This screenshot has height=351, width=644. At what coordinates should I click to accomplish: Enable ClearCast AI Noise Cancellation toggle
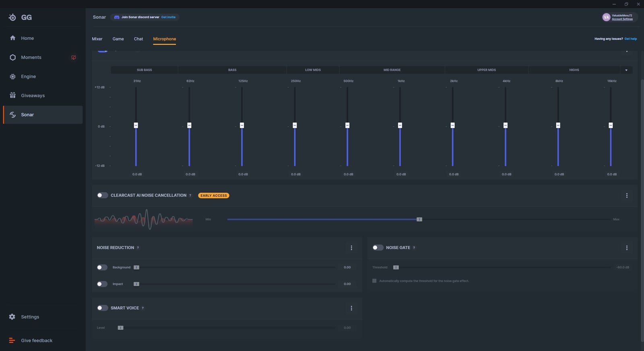[x=102, y=195]
